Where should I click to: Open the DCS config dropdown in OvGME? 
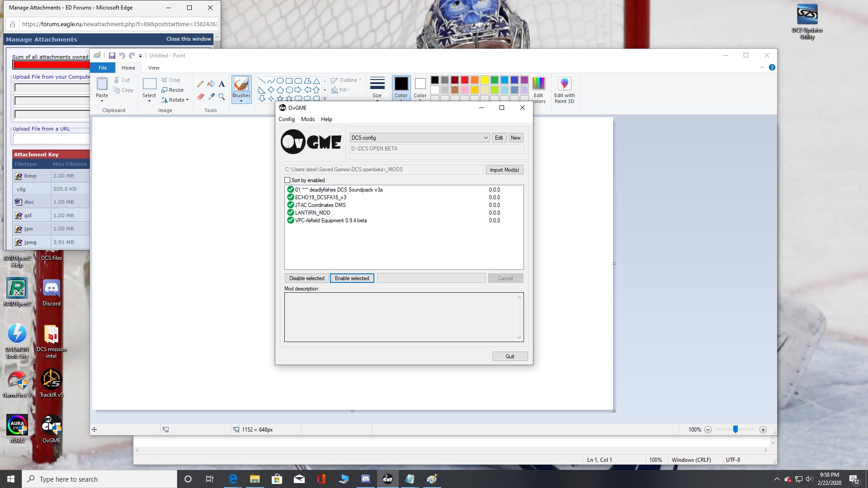[x=420, y=138]
